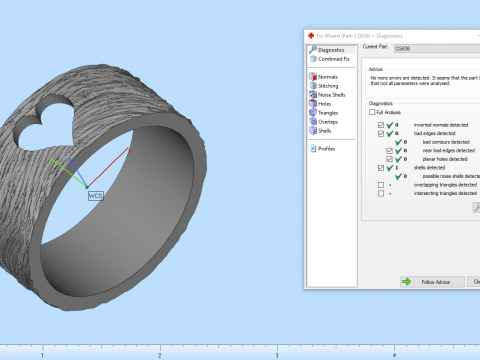
Task: Enable the Full Analysis checkbox
Action: (x=372, y=112)
